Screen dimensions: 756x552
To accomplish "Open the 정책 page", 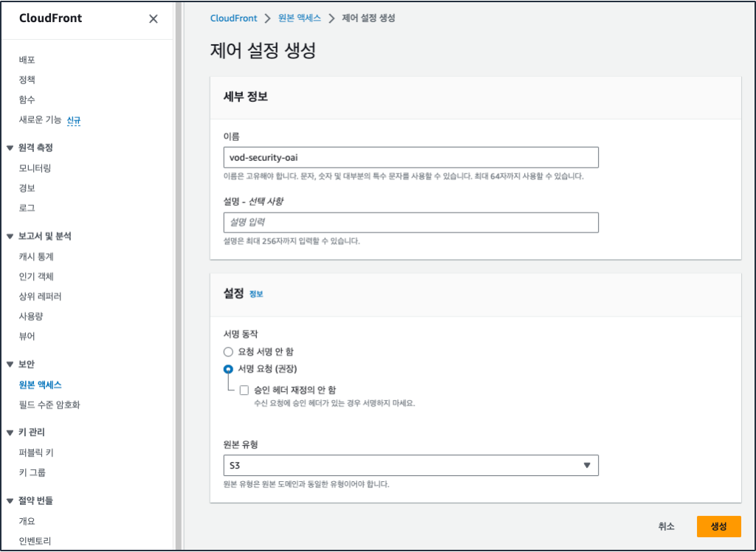I will click(27, 80).
